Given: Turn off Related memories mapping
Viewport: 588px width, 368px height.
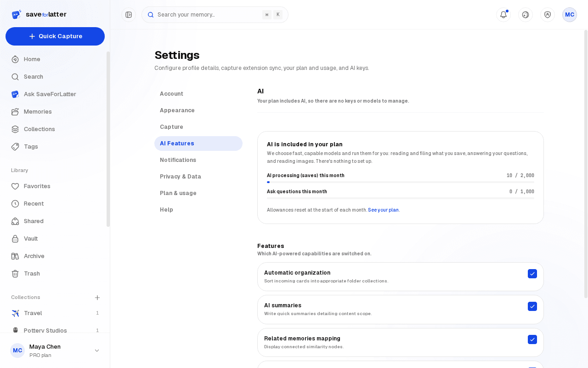Looking at the screenshot, I should point(532,339).
